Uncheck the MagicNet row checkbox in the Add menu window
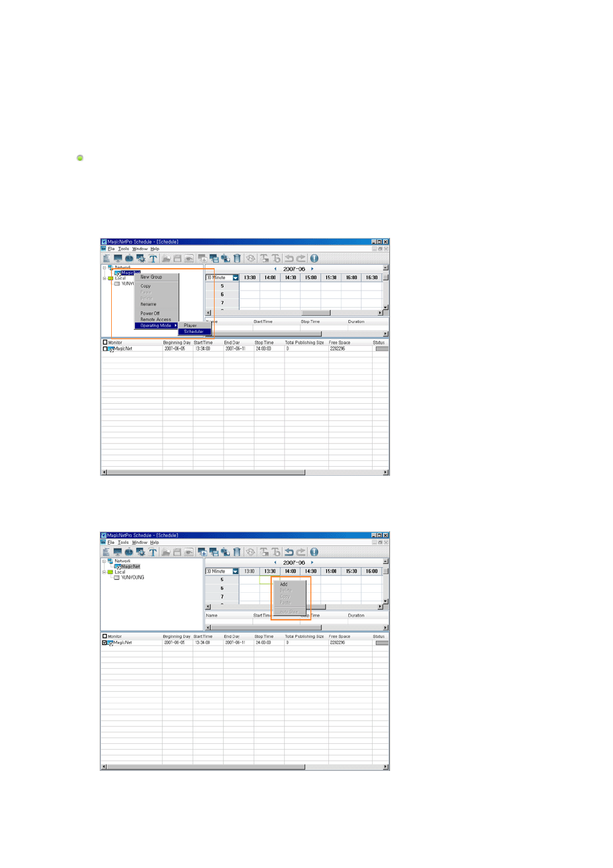The image size is (613, 868). pyautogui.click(x=105, y=642)
